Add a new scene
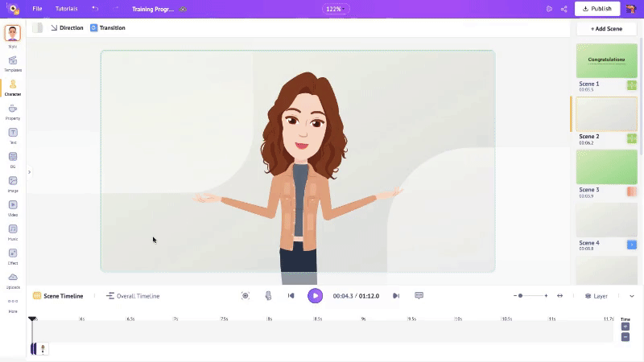644x362 pixels. click(607, 29)
